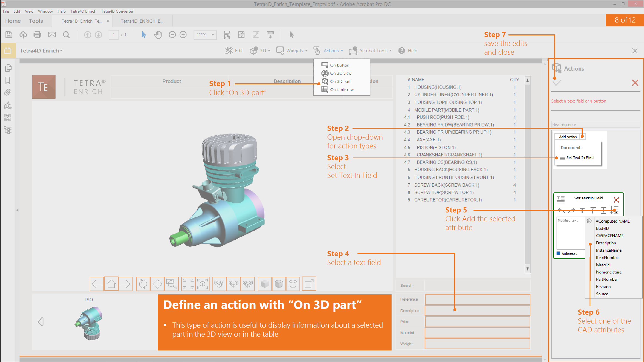The image size is (644, 362).
Task: Print the document using the printer icon
Action: [37, 35]
